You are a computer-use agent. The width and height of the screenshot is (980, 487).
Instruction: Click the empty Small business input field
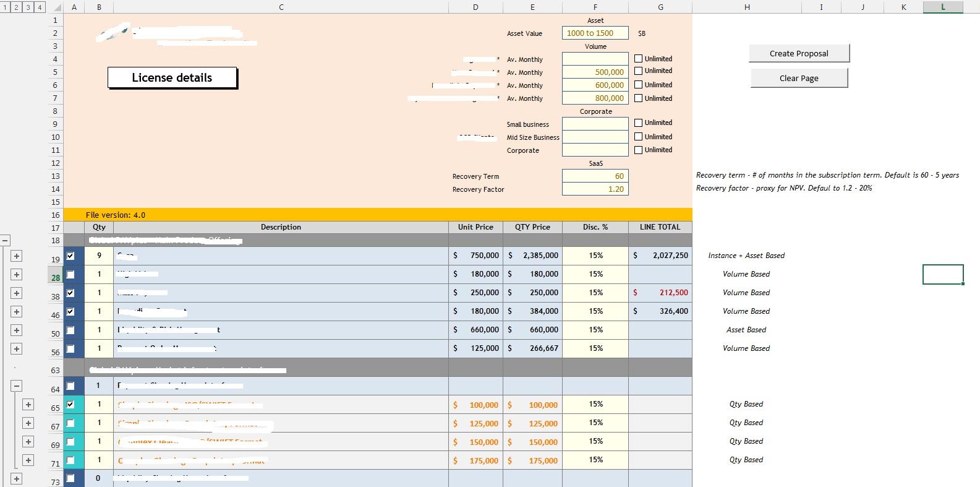pyautogui.click(x=595, y=124)
